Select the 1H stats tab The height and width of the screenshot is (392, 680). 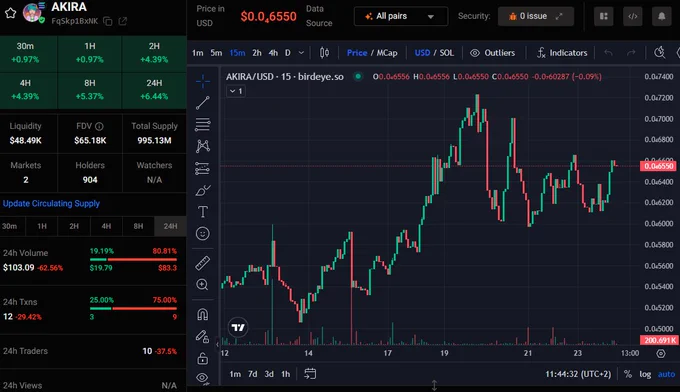42,226
